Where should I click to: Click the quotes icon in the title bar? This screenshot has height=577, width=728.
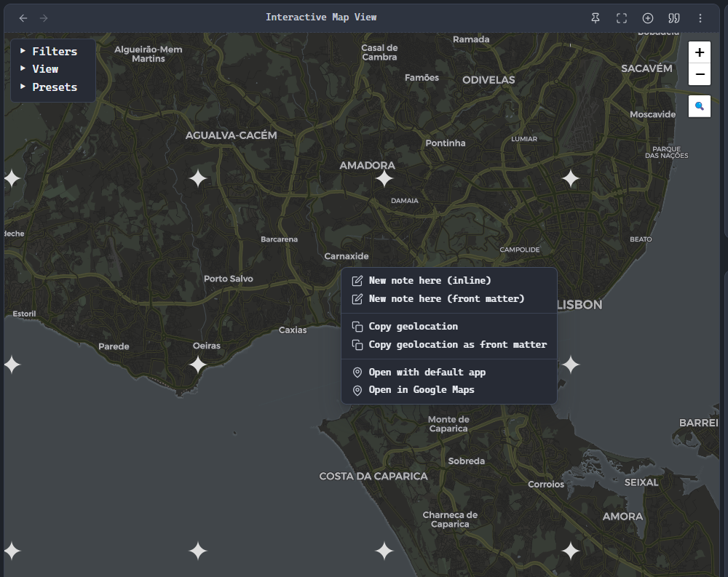[674, 17]
